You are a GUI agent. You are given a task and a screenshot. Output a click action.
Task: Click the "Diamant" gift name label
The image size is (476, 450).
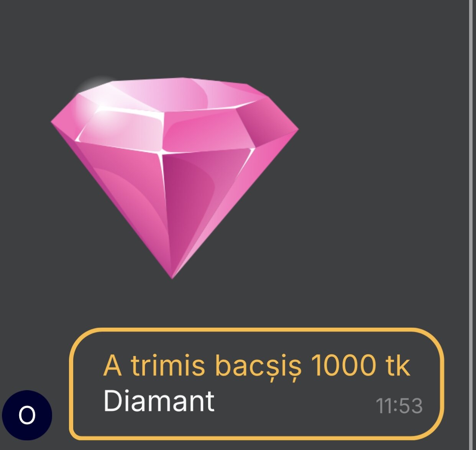click(x=159, y=401)
